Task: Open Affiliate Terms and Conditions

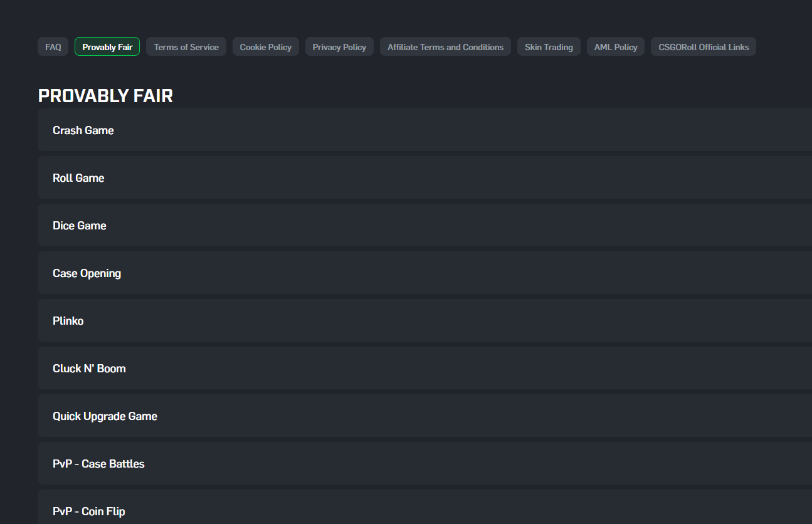Action: tap(445, 46)
